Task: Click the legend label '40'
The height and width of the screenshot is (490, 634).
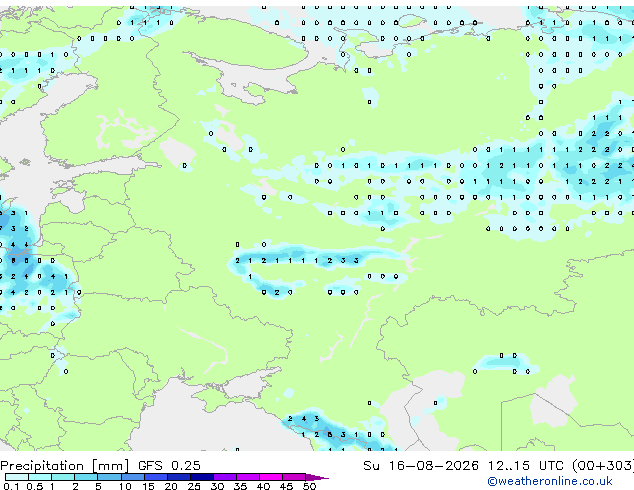Action: 263,486
